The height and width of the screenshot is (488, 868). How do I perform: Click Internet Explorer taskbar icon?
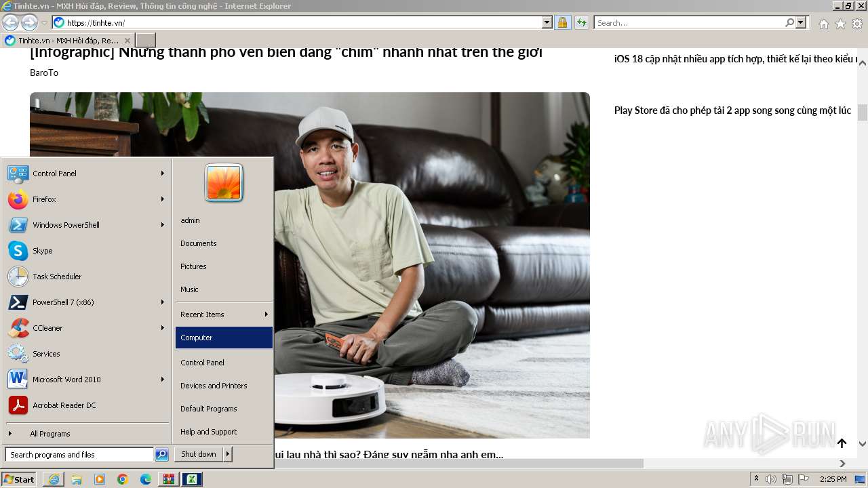point(54,479)
